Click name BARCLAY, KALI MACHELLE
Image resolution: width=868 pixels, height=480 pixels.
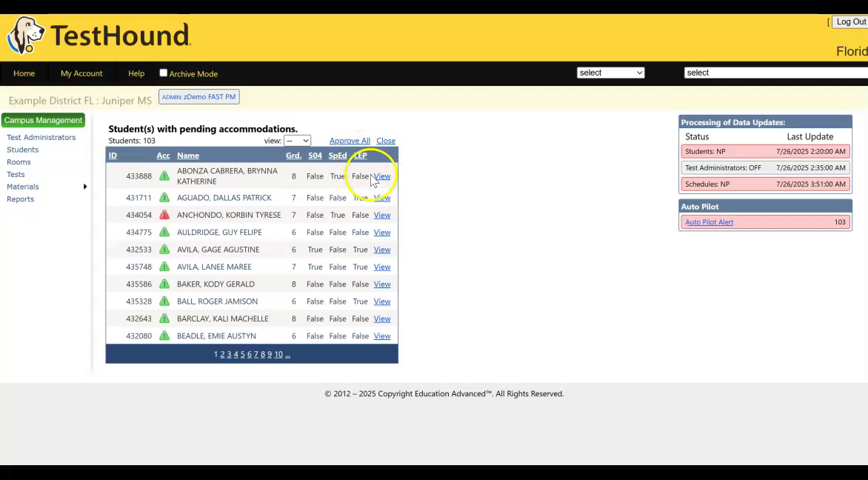tap(222, 319)
